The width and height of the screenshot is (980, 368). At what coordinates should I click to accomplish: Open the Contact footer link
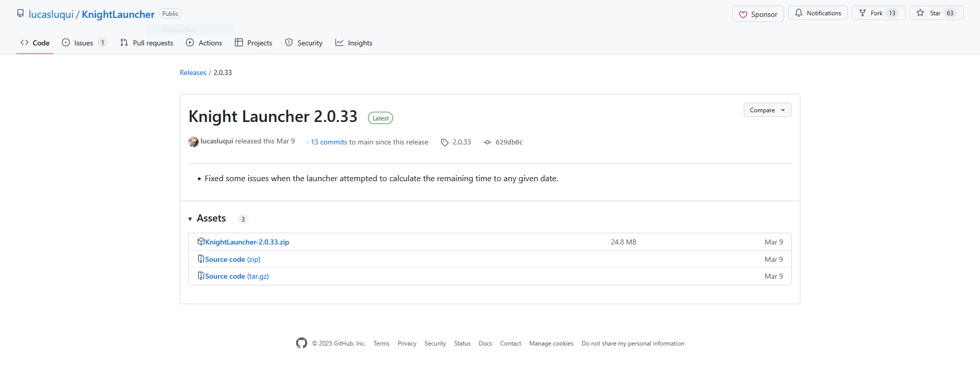coord(510,344)
